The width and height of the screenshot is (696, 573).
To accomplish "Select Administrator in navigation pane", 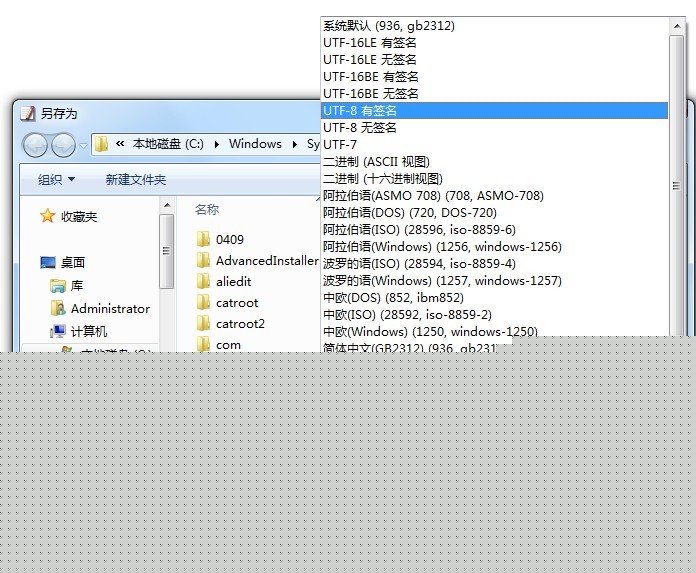I will [110, 308].
